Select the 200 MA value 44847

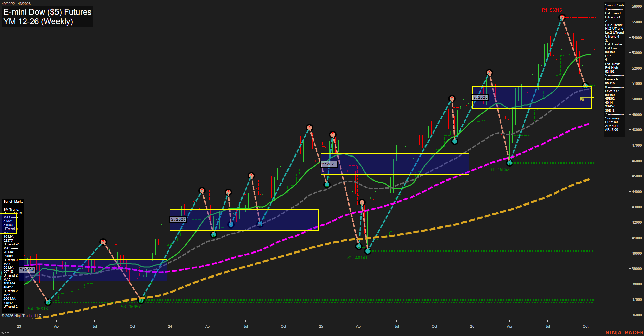8,303
